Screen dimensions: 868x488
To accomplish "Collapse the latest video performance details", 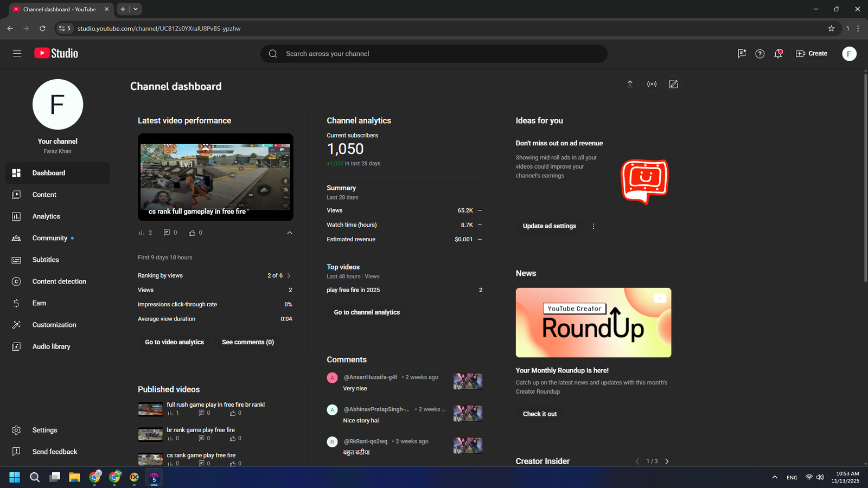I will [290, 233].
